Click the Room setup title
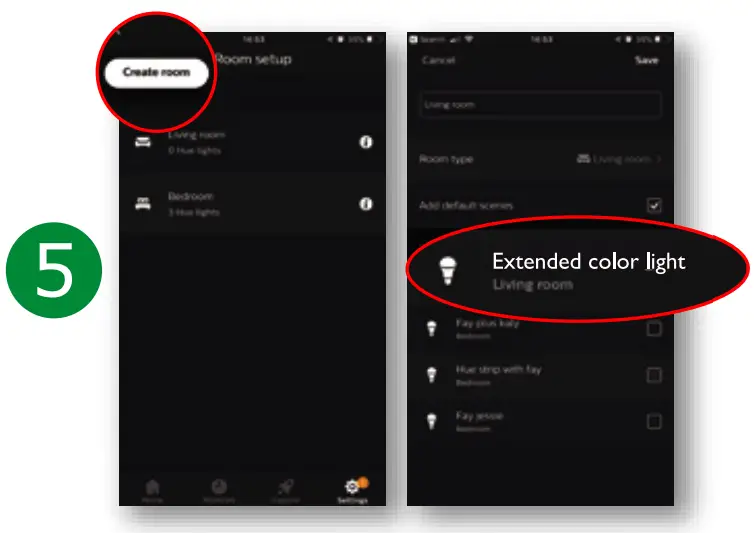Viewport: 754px width, 533px height. pyautogui.click(x=253, y=60)
